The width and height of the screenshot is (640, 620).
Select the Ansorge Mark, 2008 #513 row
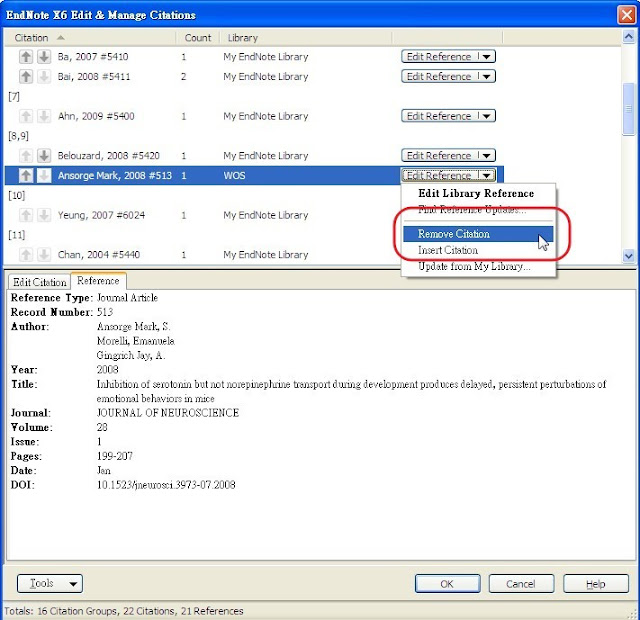(x=254, y=176)
